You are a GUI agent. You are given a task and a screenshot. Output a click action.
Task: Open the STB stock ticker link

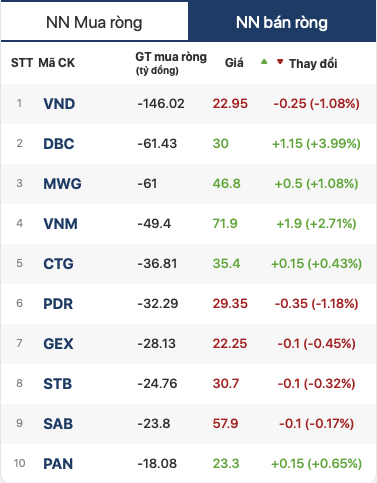(x=58, y=384)
